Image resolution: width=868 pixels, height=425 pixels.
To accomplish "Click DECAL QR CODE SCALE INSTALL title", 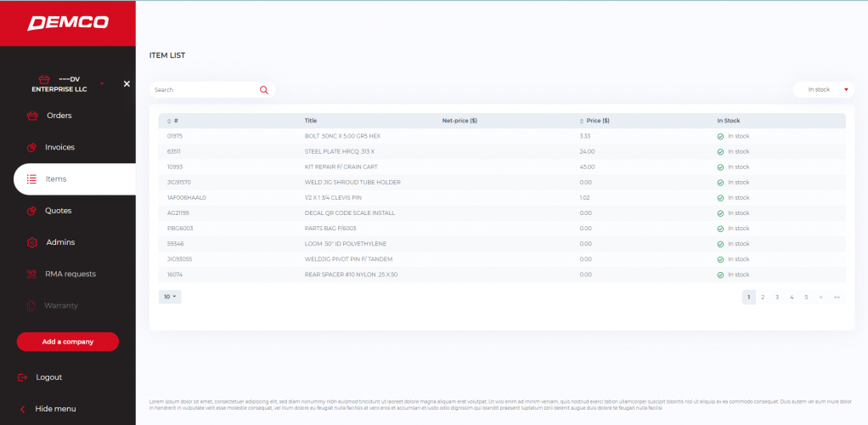I will click(350, 213).
